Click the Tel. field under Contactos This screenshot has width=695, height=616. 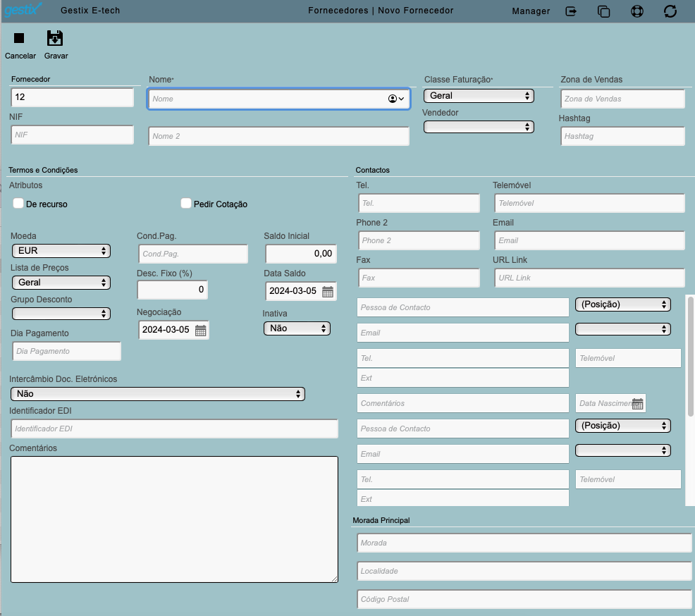coord(419,204)
